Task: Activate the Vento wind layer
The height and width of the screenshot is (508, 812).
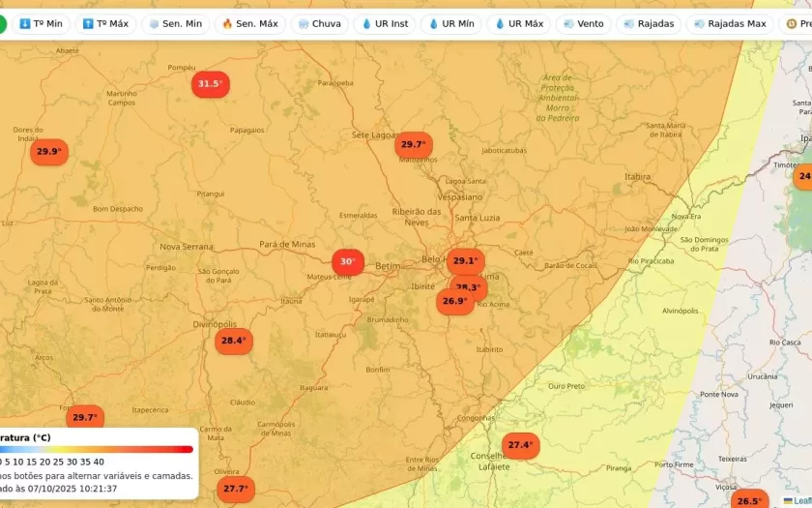Action: click(583, 23)
